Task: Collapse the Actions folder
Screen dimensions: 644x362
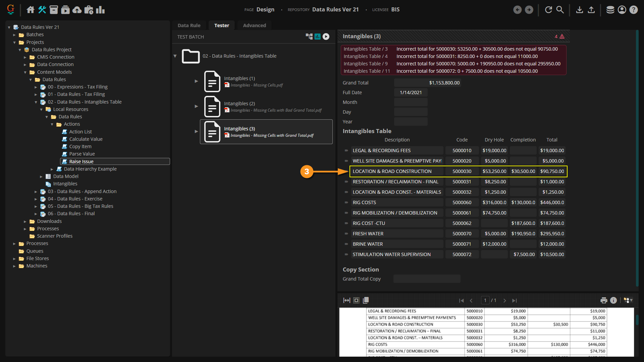Action: [52, 124]
